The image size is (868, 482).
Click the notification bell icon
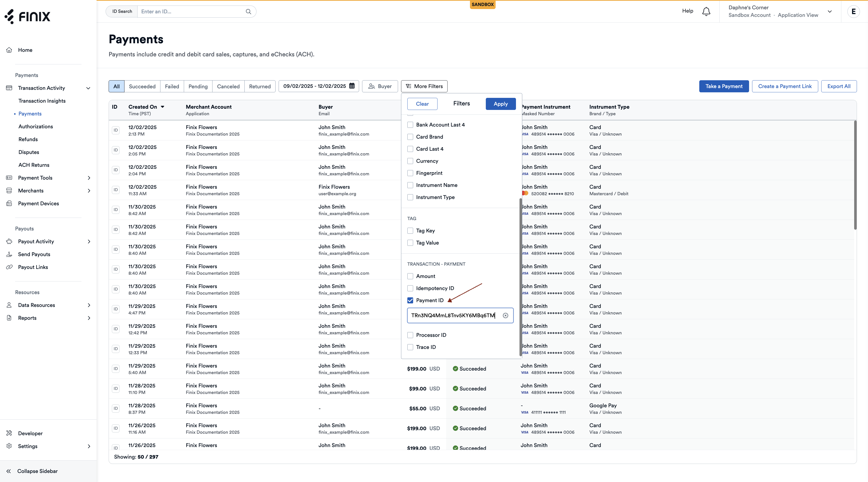pos(706,12)
